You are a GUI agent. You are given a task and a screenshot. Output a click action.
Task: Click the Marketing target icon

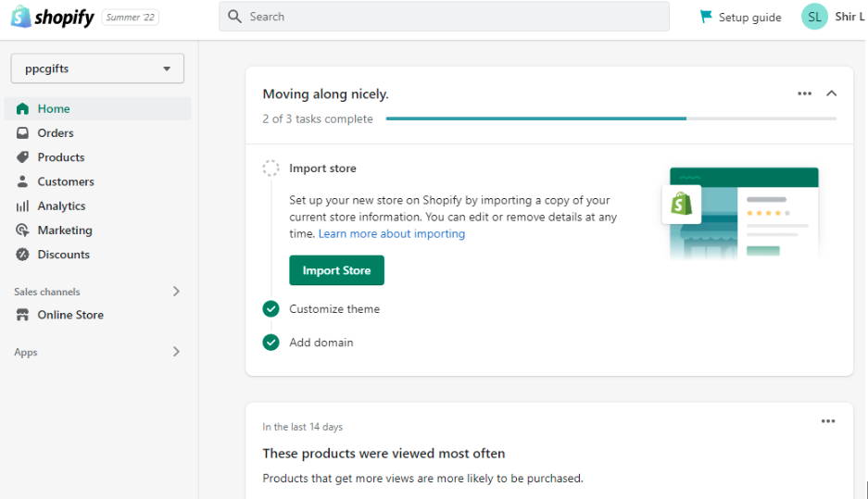[x=22, y=231]
